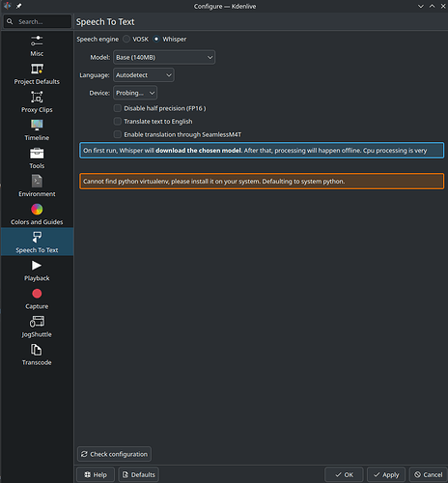Open the Transcode documents icon
This screenshot has height=483, width=448.
point(36,350)
